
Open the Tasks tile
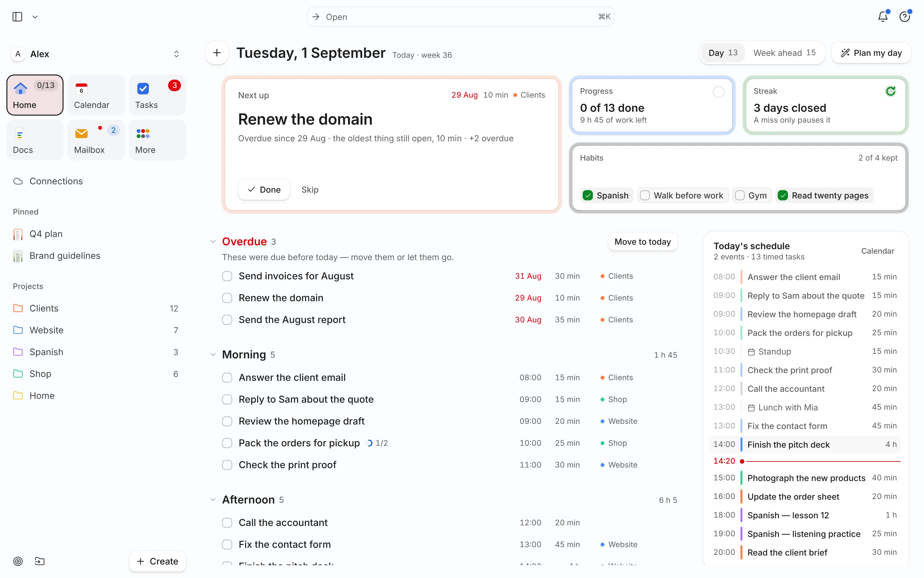pos(157,95)
